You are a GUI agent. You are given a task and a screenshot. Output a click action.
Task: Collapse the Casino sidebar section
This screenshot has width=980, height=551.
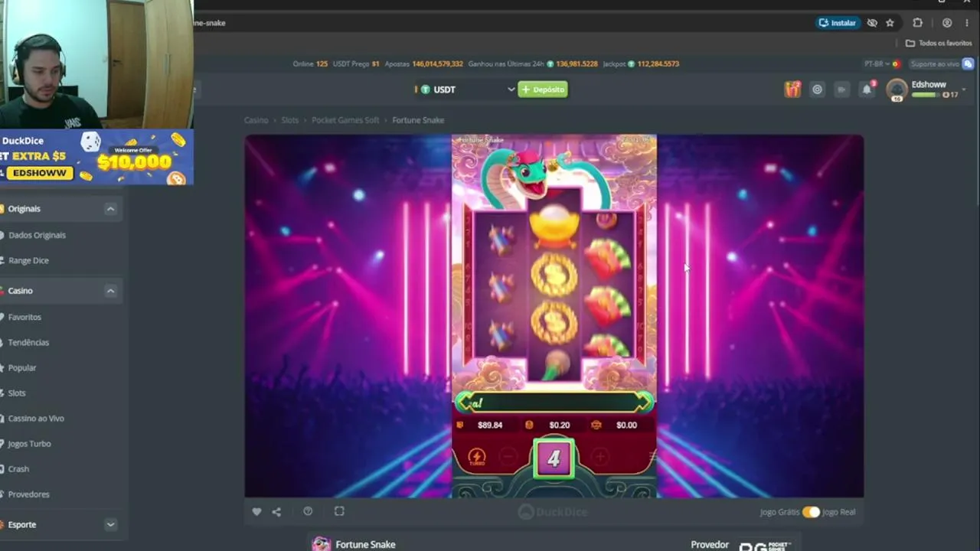[110, 291]
